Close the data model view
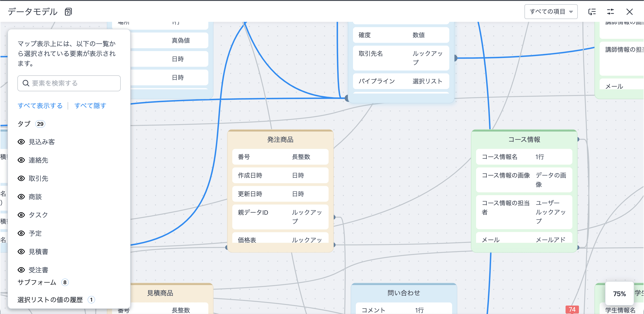 (x=629, y=12)
